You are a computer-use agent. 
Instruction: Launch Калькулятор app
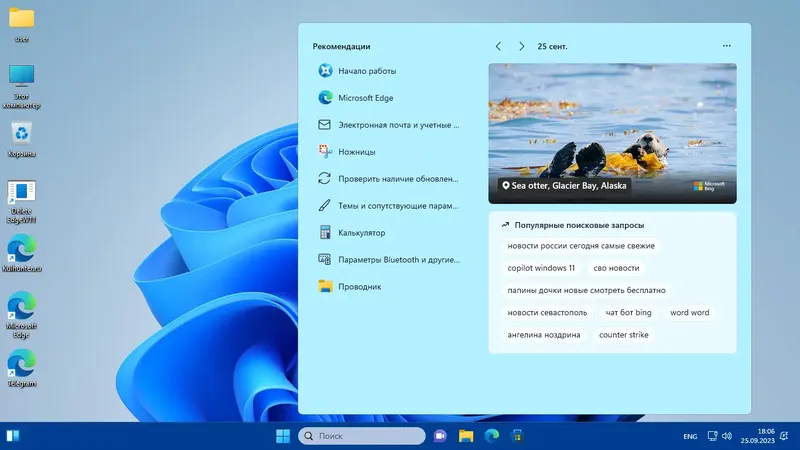388,233
